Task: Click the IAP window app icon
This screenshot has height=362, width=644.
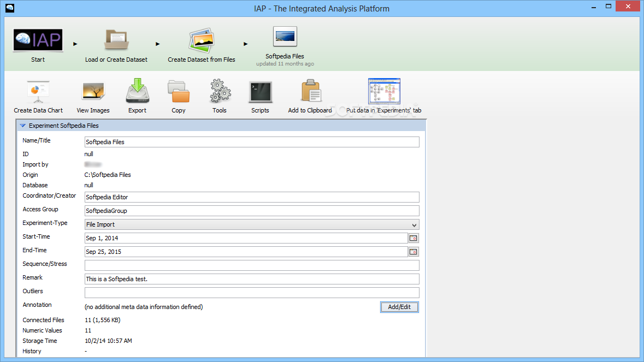Action: pos(9,8)
